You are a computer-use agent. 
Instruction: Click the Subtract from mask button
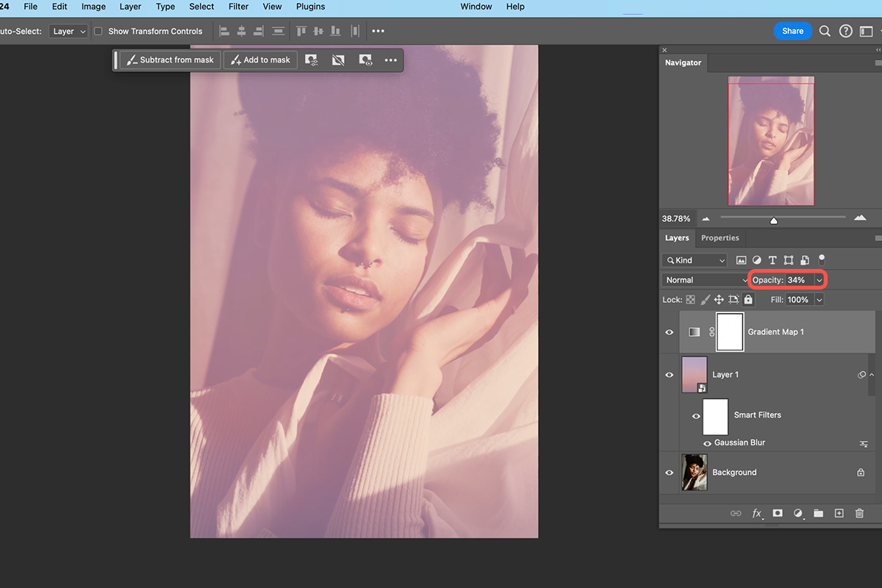pos(170,60)
